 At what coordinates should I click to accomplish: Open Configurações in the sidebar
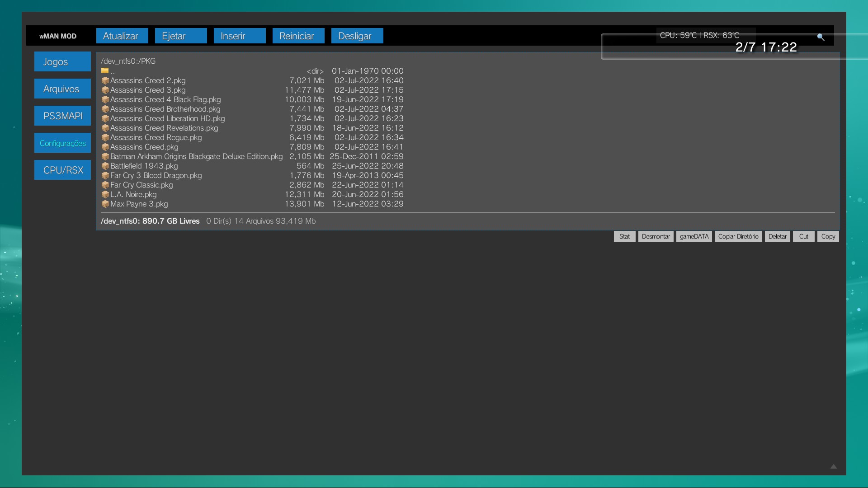click(x=62, y=143)
